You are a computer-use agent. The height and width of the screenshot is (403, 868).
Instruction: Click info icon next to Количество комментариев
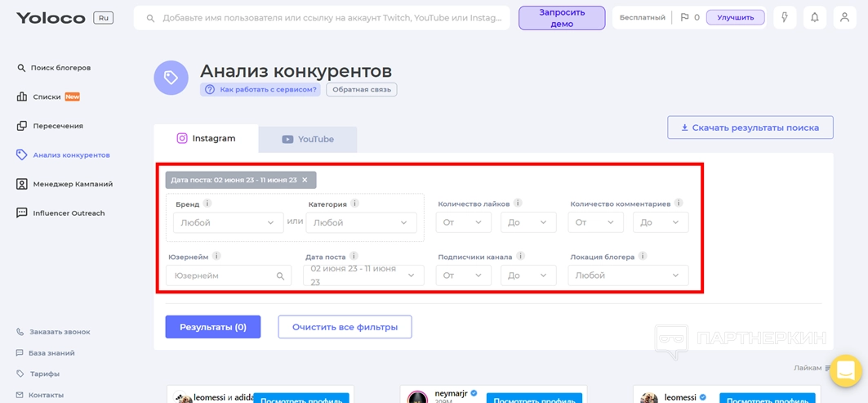(x=679, y=204)
